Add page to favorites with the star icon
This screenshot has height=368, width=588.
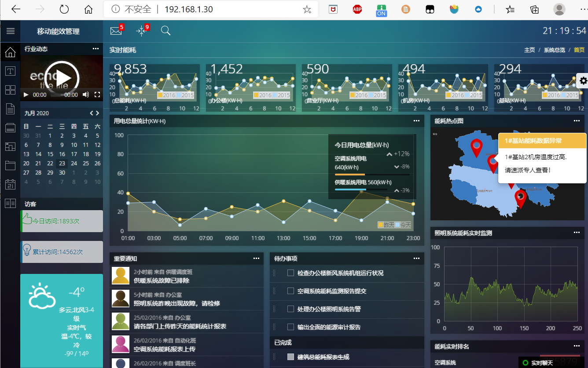[x=307, y=9]
